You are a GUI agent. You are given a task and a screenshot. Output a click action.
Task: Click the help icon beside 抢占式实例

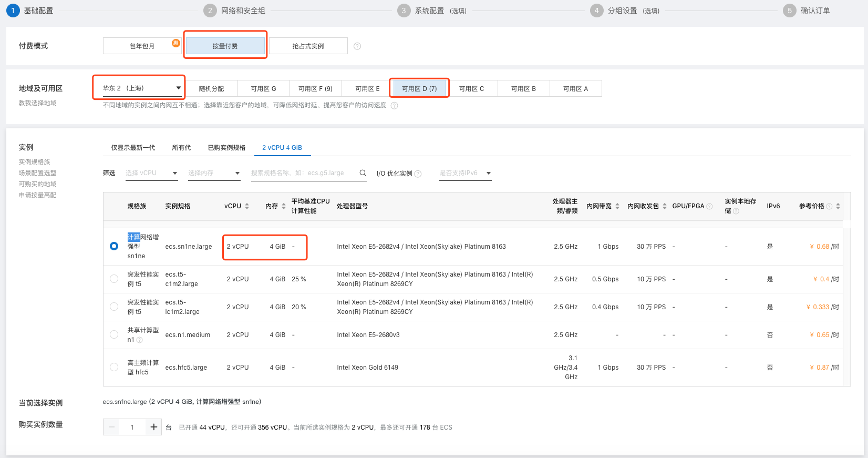pyautogui.click(x=357, y=46)
